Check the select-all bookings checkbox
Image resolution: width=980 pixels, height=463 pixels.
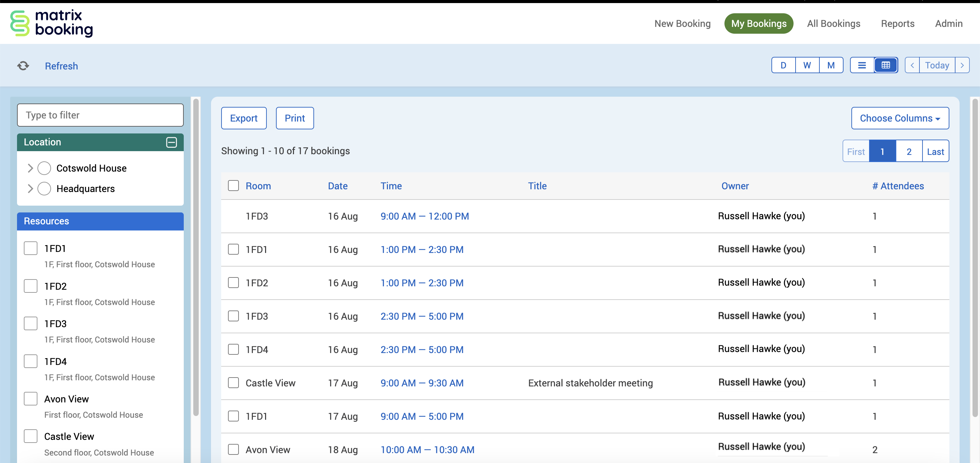coord(233,186)
